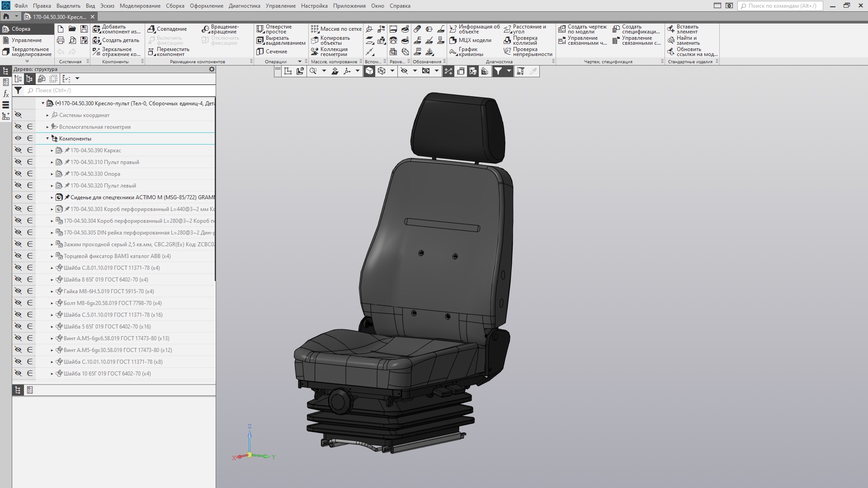The height and width of the screenshot is (488, 868).
Task: Click the wireframe display cube icon
Action: pyautogui.click(x=382, y=71)
